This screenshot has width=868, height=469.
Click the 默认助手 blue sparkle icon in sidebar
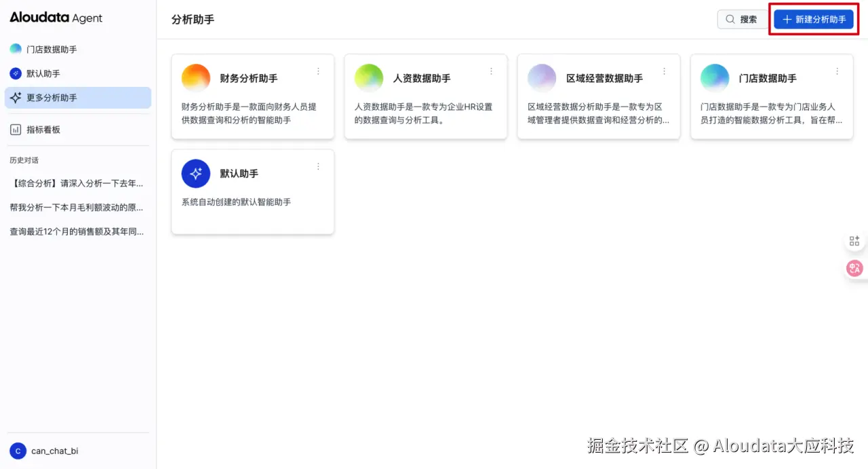pyautogui.click(x=15, y=73)
